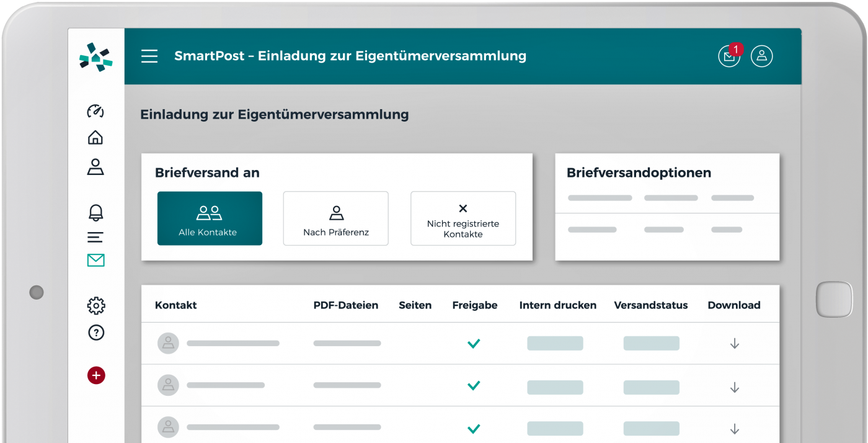Select the SmartPost envelope icon in sidebar
This screenshot has width=868, height=443.
tap(96, 261)
